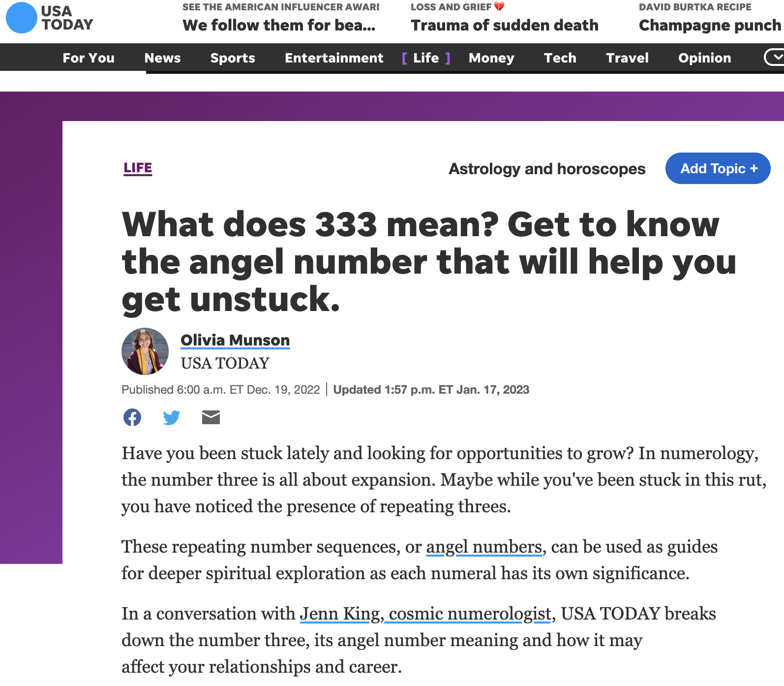The image size is (784, 686).
Task: Open the Jenn King cosmic numerologist link
Action: point(427,614)
